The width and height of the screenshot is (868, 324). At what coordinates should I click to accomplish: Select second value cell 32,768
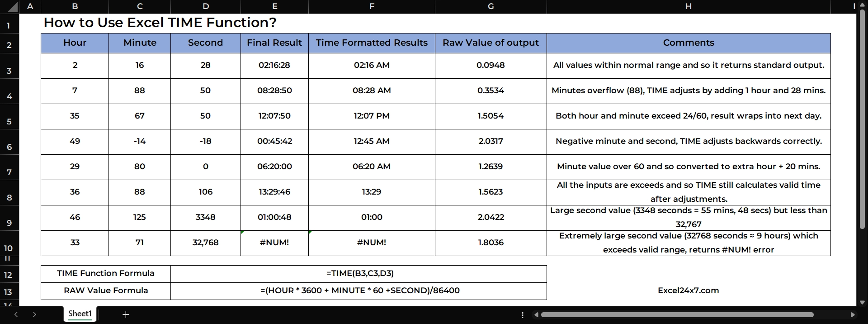pos(206,243)
